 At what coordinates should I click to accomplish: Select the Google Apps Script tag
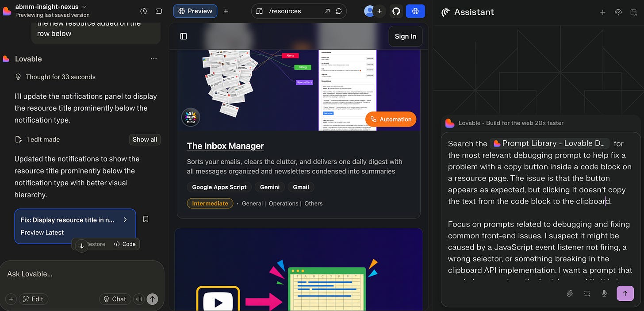[x=219, y=187]
